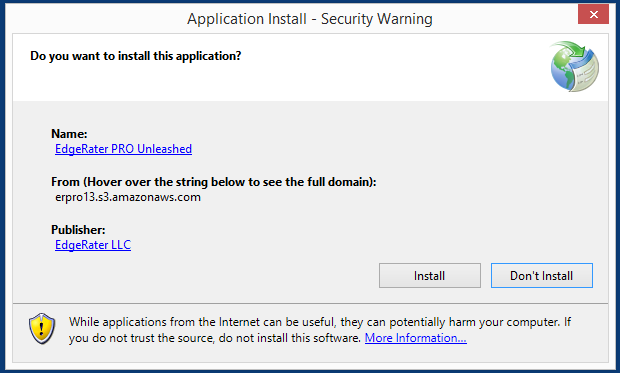This screenshot has height=373, width=620.
Task: Click the Install button
Action: click(x=430, y=275)
